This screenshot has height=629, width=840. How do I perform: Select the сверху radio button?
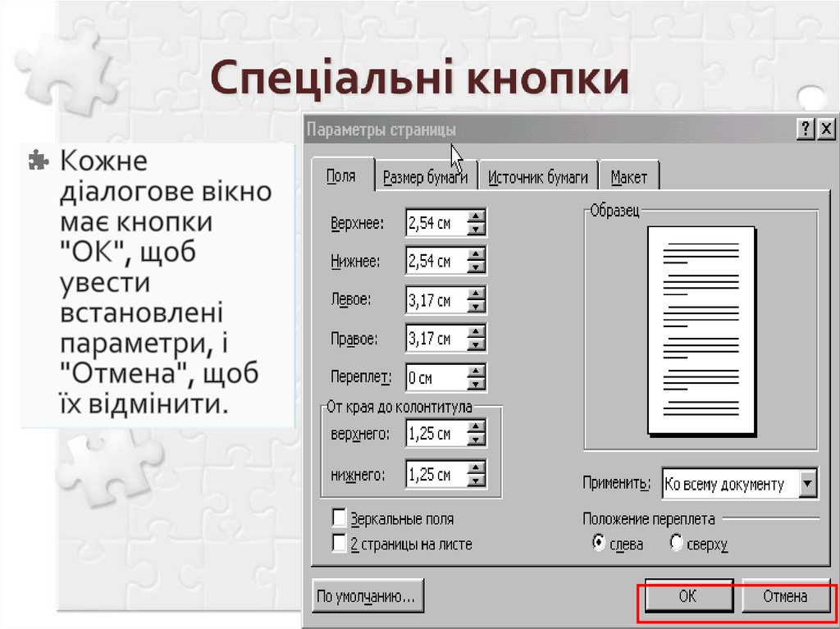coord(675,543)
